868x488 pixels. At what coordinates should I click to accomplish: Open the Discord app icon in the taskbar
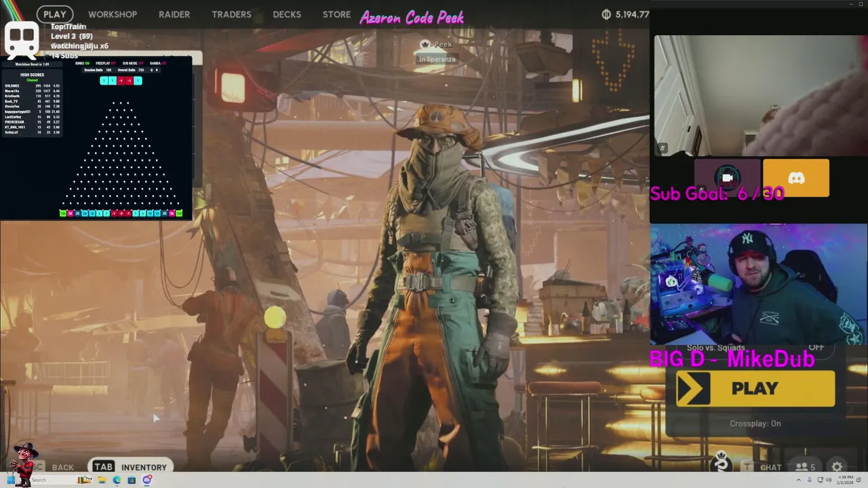click(x=146, y=480)
